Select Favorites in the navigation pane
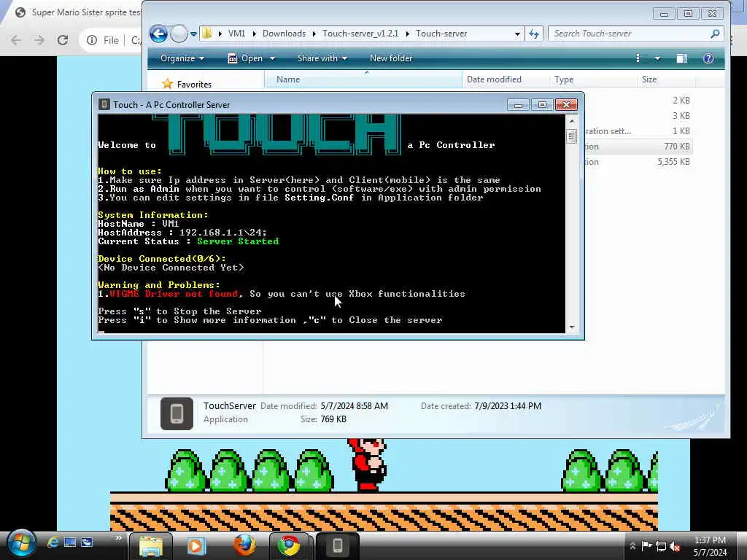 (194, 85)
